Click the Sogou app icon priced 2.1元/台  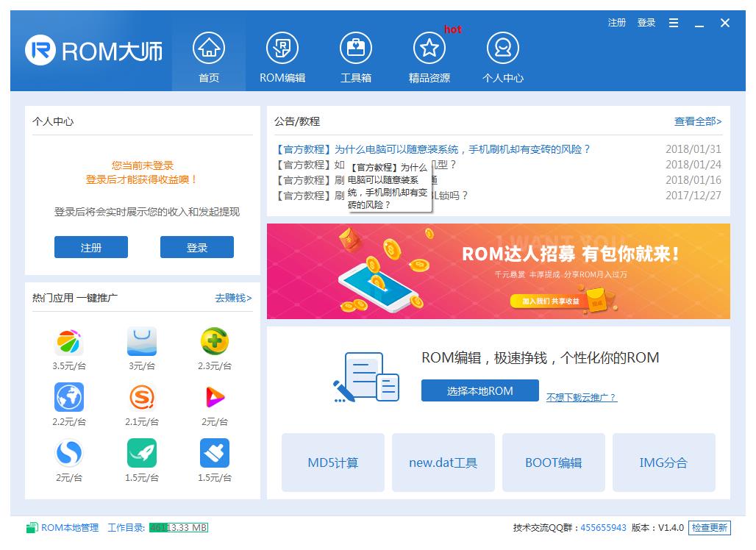[x=142, y=397]
